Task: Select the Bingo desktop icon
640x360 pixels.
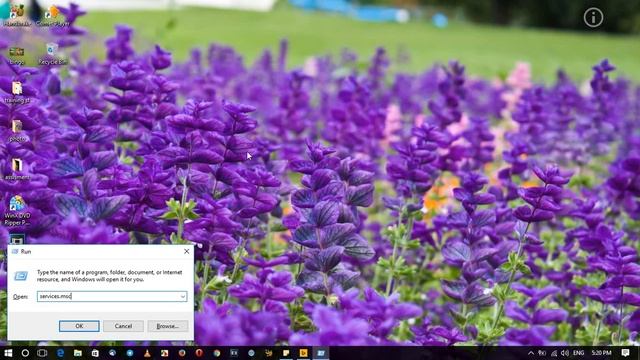Action: coord(17,56)
